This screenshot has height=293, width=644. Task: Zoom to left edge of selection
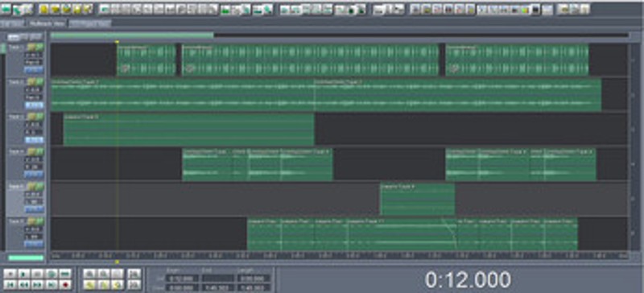(x=104, y=284)
